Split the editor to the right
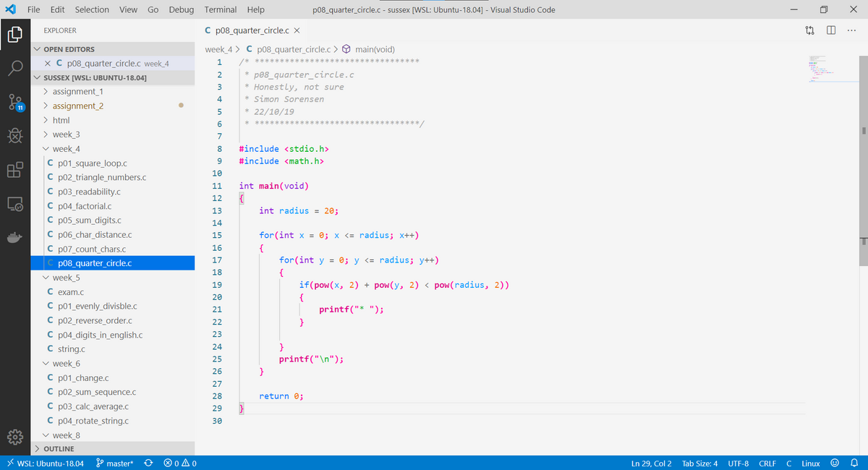868x470 pixels. (x=831, y=30)
